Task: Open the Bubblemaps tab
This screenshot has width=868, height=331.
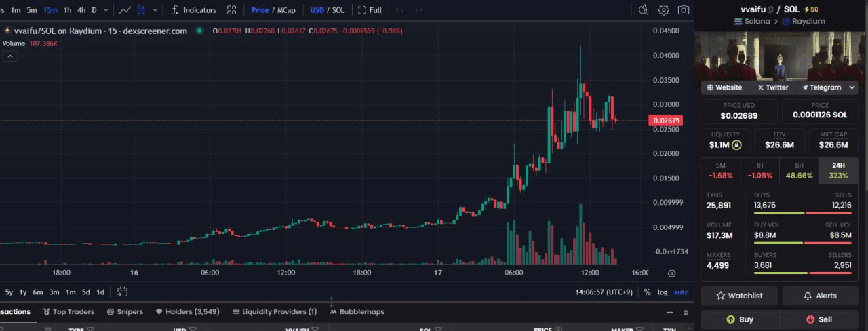Action: click(x=357, y=312)
